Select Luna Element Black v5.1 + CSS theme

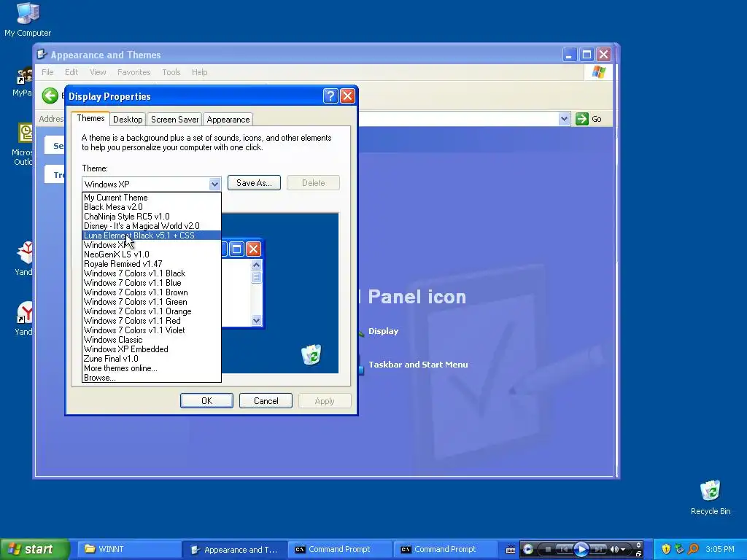point(152,236)
